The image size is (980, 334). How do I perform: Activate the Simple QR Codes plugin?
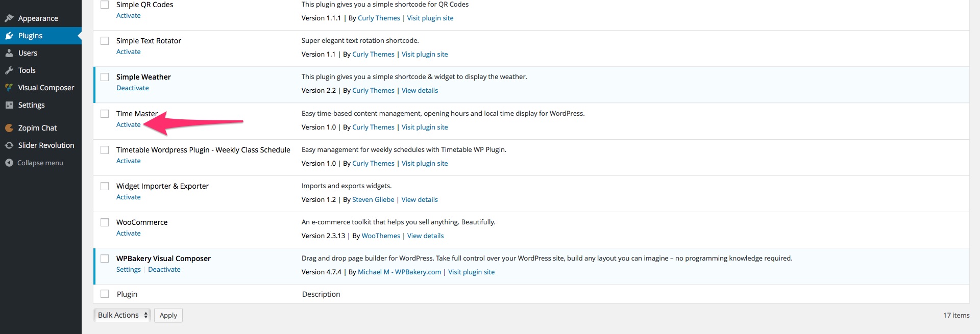pyautogui.click(x=129, y=16)
